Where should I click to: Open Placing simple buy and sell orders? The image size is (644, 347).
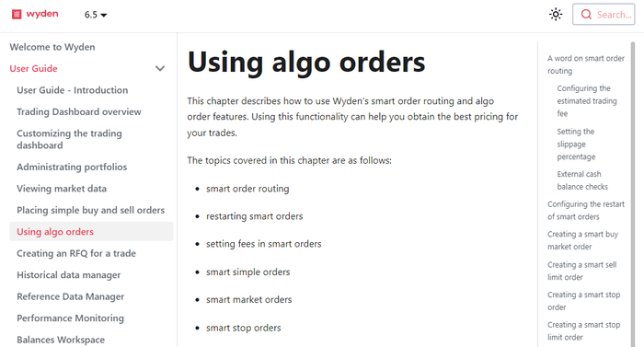(x=91, y=210)
